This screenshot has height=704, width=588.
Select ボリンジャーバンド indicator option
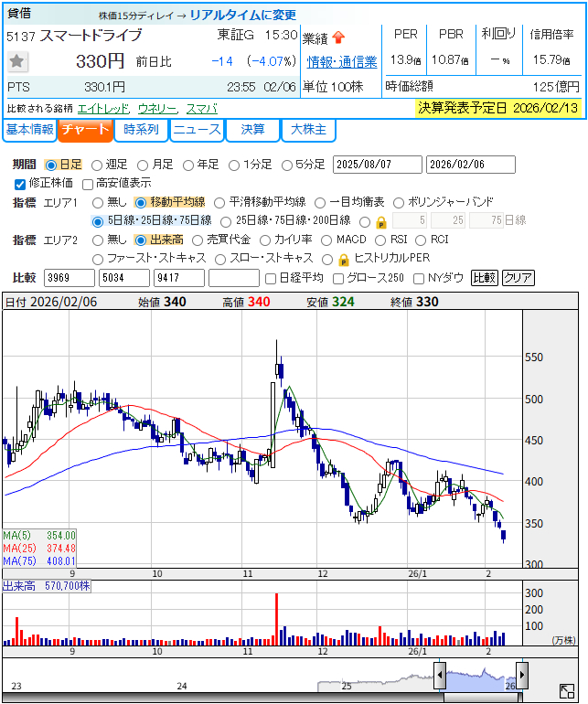point(400,202)
